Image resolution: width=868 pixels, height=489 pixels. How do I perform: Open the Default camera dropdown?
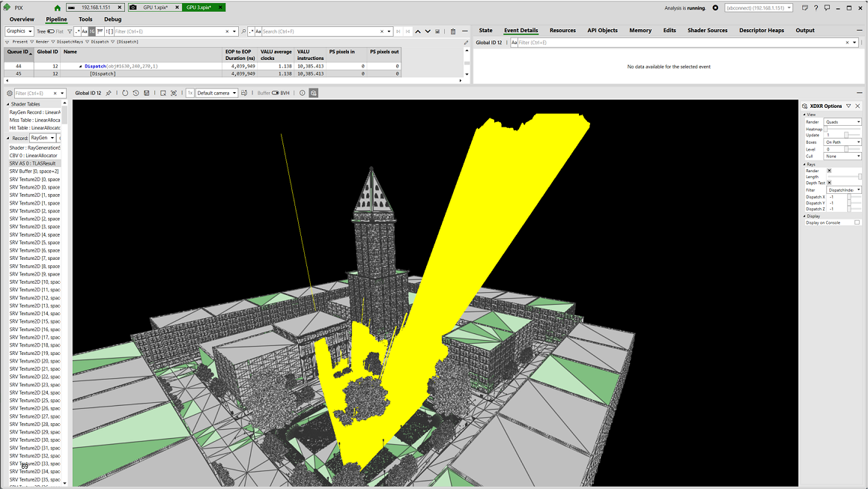pyautogui.click(x=217, y=93)
